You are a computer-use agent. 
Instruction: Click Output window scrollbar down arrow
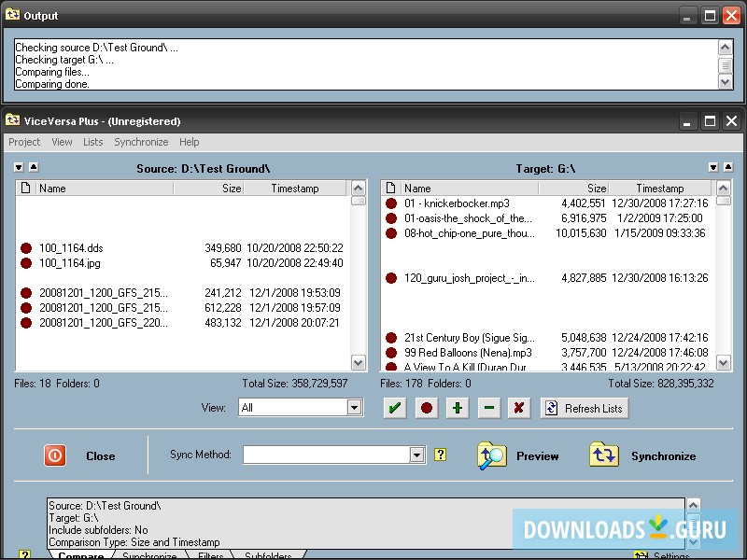pos(725,82)
